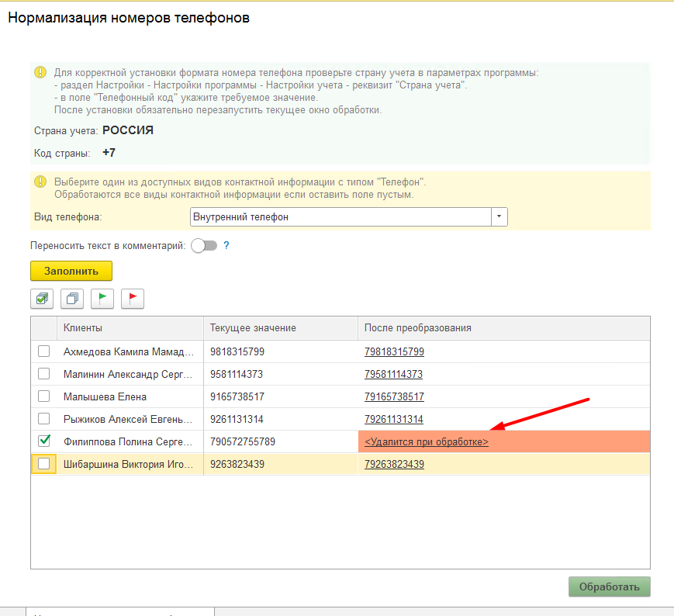Click the question mark help icon

point(226,246)
